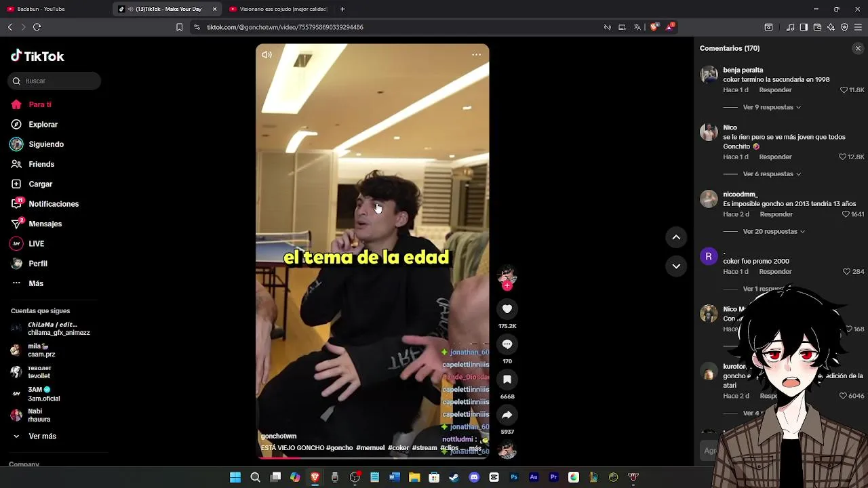
Task: Open Photoshop from taskbar
Action: (x=514, y=477)
